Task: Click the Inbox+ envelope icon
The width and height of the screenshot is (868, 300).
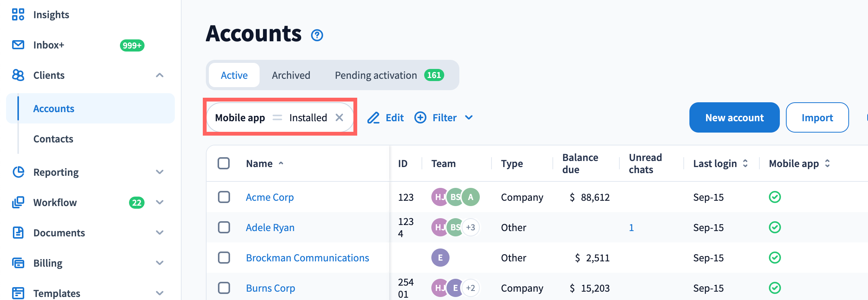Action: 18,45
